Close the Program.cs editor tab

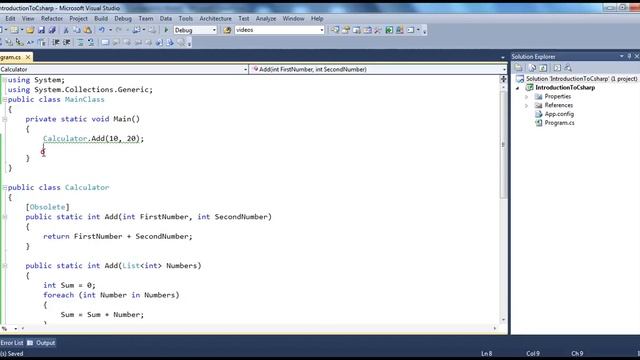pos(28,57)
